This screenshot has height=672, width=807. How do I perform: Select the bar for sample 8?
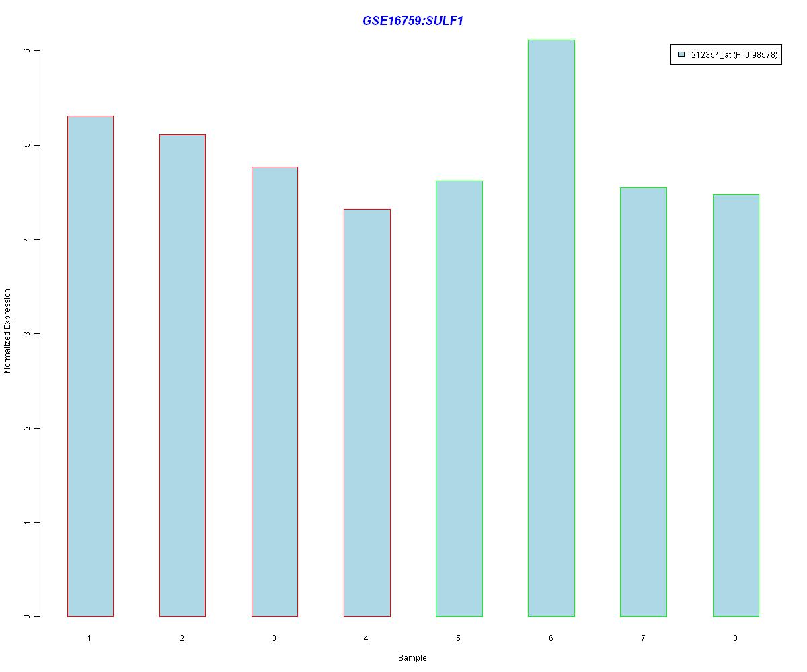pos(736,405)
